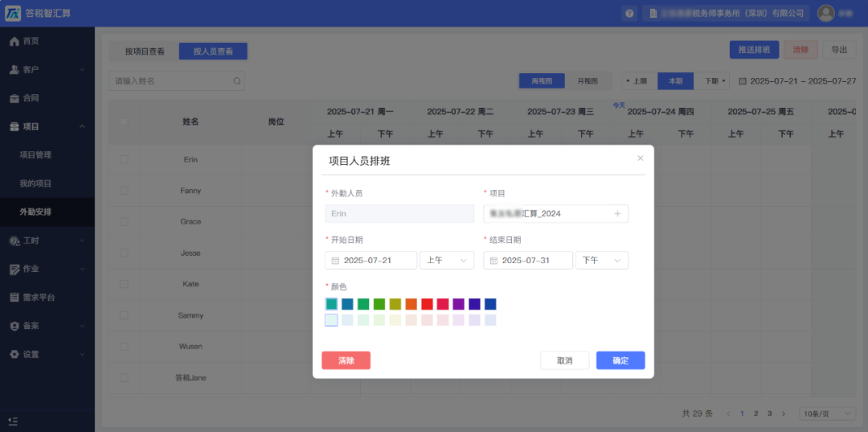The image size is (868, 432).
Task: Click 取消 in the dialog
Action: point(565,360)
